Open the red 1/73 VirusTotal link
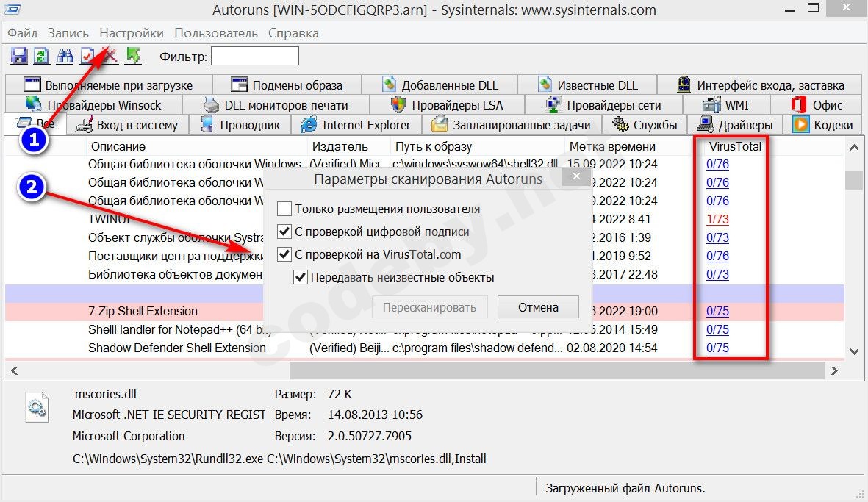Image resolution: width=868 pixels, height=502 pixels. click(x=717, y=219)
